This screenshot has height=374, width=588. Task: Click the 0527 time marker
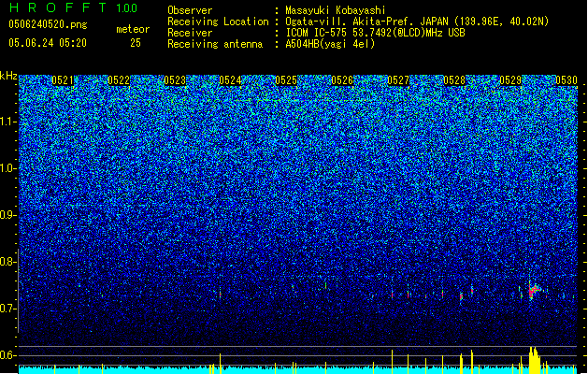[x=398, y=80]
